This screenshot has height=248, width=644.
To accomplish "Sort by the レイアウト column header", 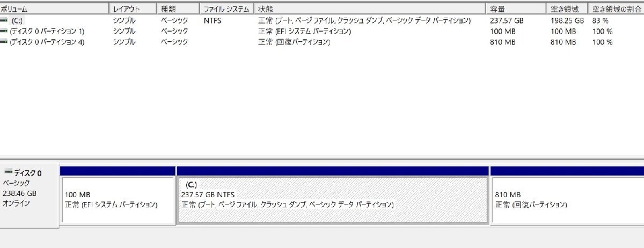I will point(133,9).
